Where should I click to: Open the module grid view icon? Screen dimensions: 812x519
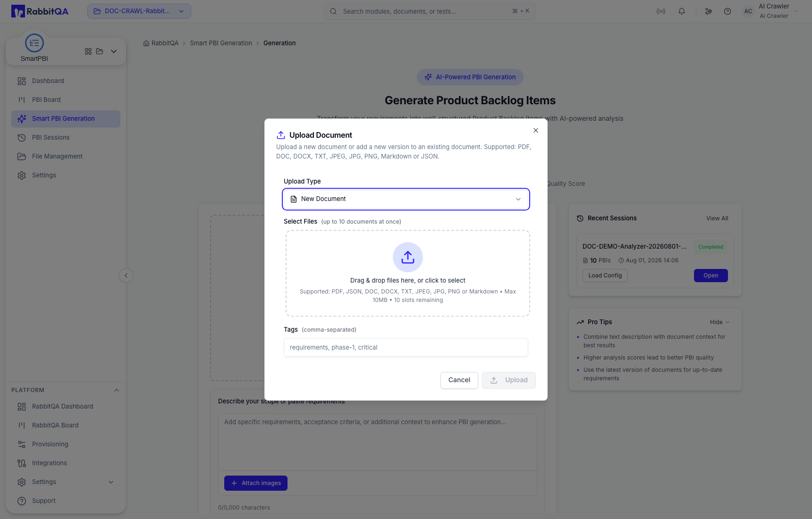point(88,51)
